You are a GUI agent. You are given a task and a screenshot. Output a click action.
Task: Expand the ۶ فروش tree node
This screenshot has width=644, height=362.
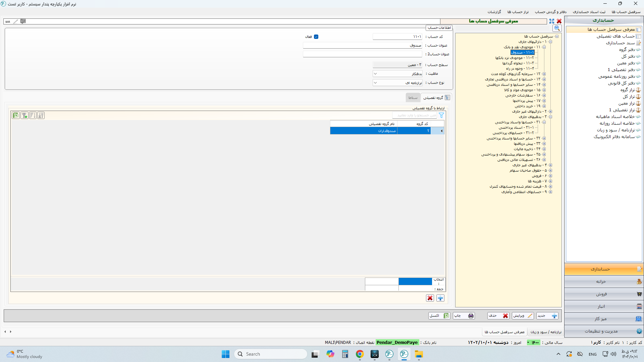[550, 176]
